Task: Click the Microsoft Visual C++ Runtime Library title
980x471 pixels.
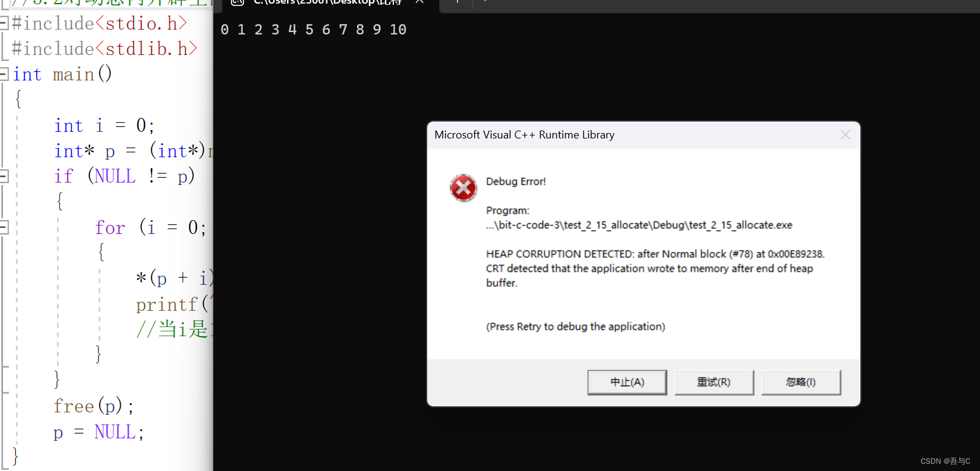Action: coord(524,135)
